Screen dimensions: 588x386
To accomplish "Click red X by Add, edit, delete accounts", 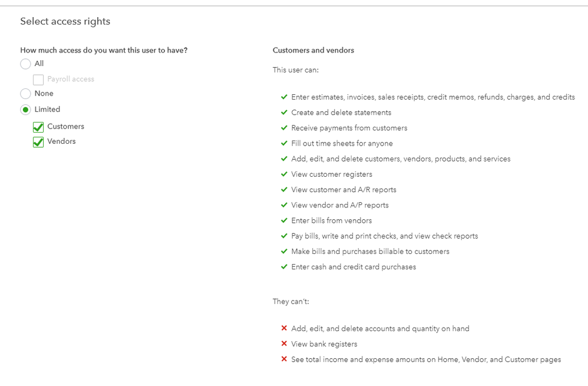I will pos(284,329).
